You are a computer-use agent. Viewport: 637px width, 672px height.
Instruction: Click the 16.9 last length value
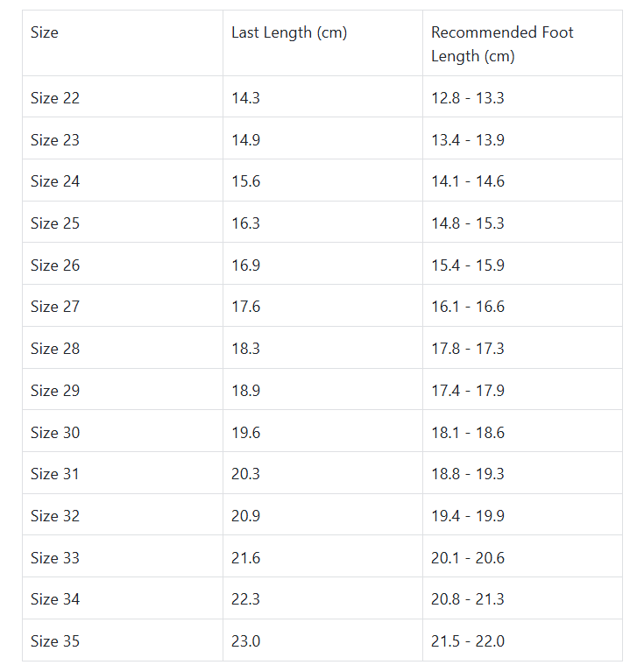pyautogui.click(x=245, y=265)
